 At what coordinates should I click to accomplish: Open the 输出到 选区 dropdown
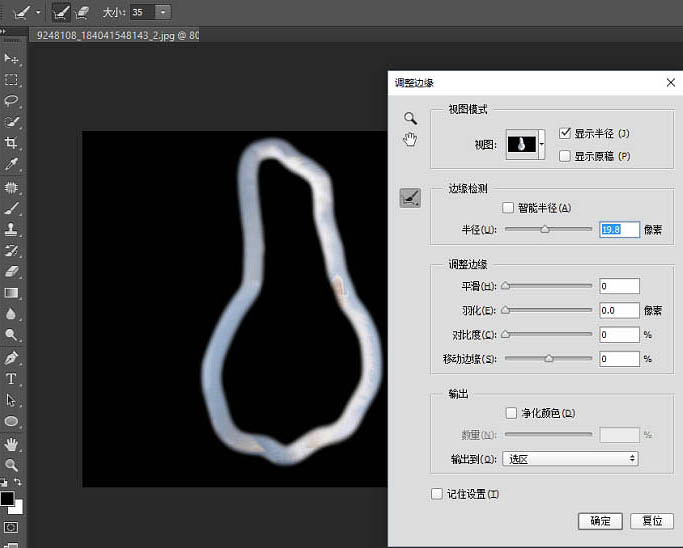570,458
